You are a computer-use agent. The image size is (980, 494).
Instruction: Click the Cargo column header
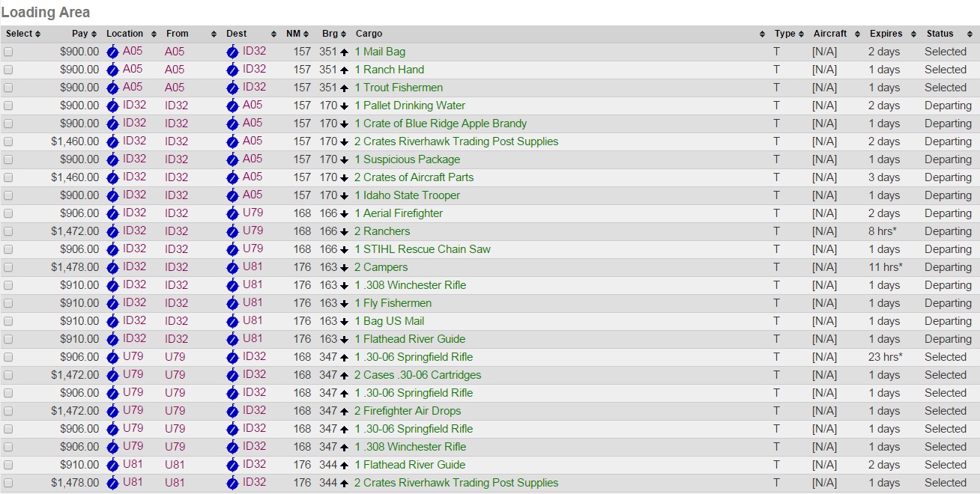point(369,34)
